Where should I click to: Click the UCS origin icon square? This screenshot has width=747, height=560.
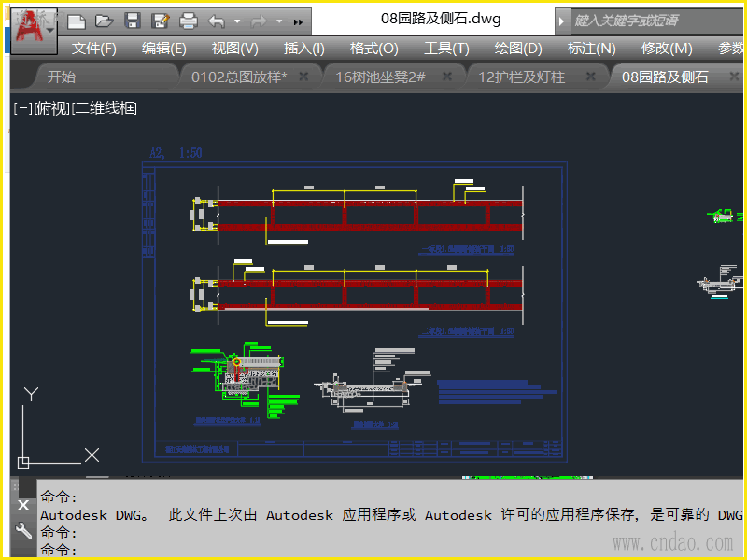(23, 462)
